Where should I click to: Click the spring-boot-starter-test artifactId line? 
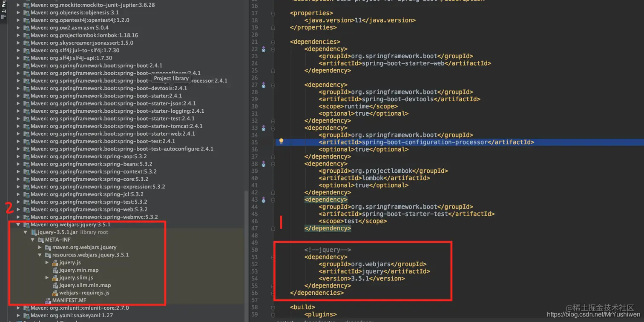click(407, 214)
